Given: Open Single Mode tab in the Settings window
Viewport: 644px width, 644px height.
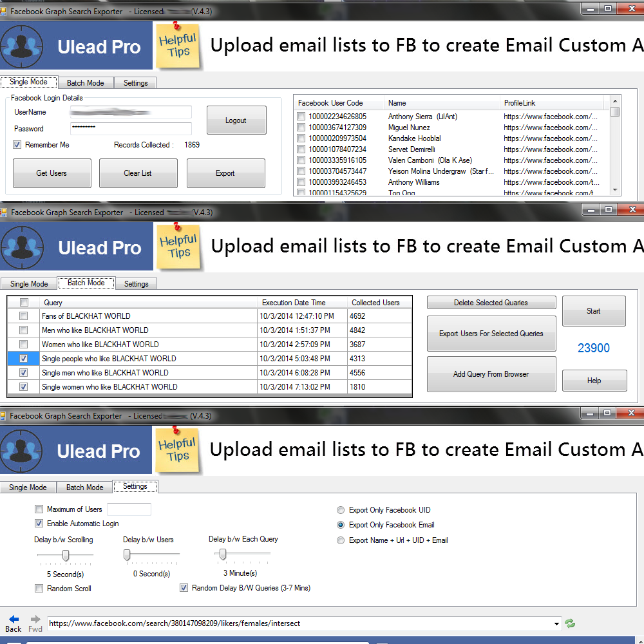Looking at the screenshot, I should pos(28,487).
